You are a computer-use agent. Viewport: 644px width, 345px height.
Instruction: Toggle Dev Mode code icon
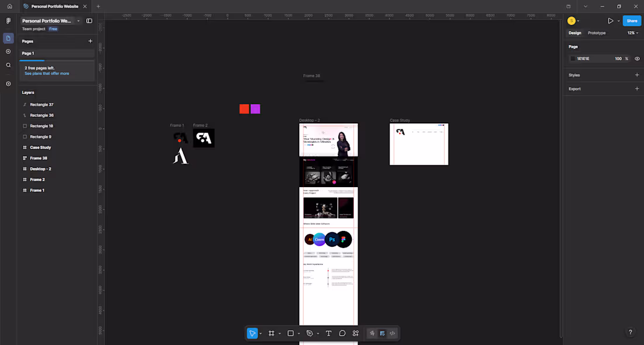393,333
